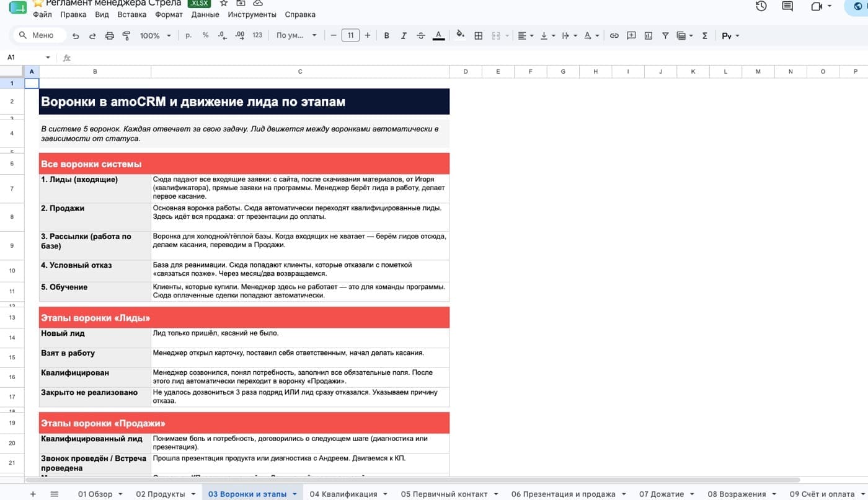This screenshot has width=868, height=500.
Task: Click the .XLSX file format badge
Action: (x=199, y=3)
